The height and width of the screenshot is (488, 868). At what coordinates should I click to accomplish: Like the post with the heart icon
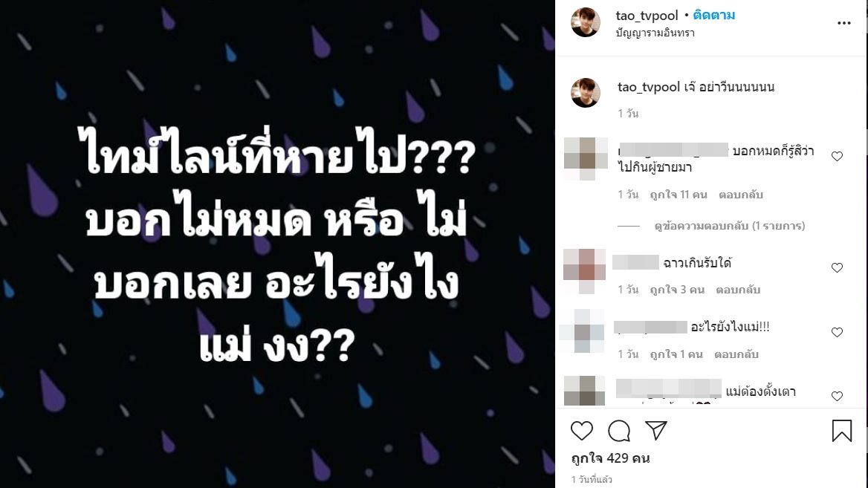coord(581,431)
